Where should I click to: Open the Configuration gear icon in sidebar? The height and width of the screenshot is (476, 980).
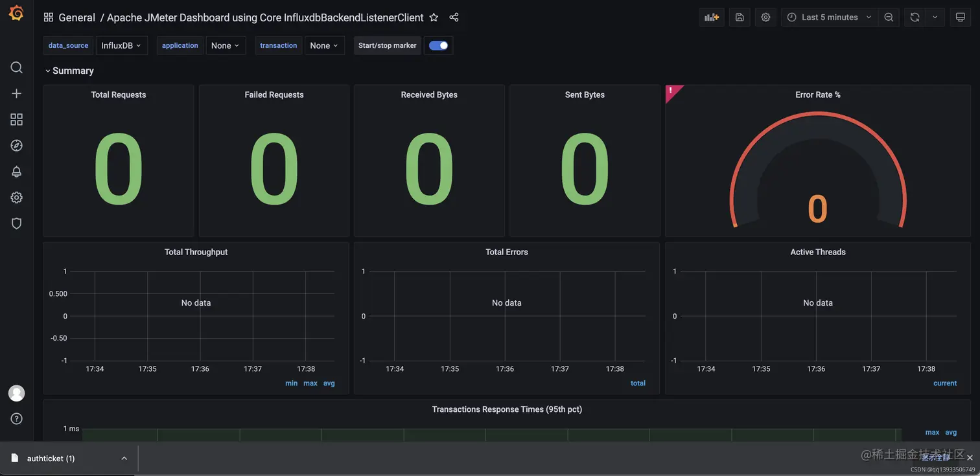(17, 198)
